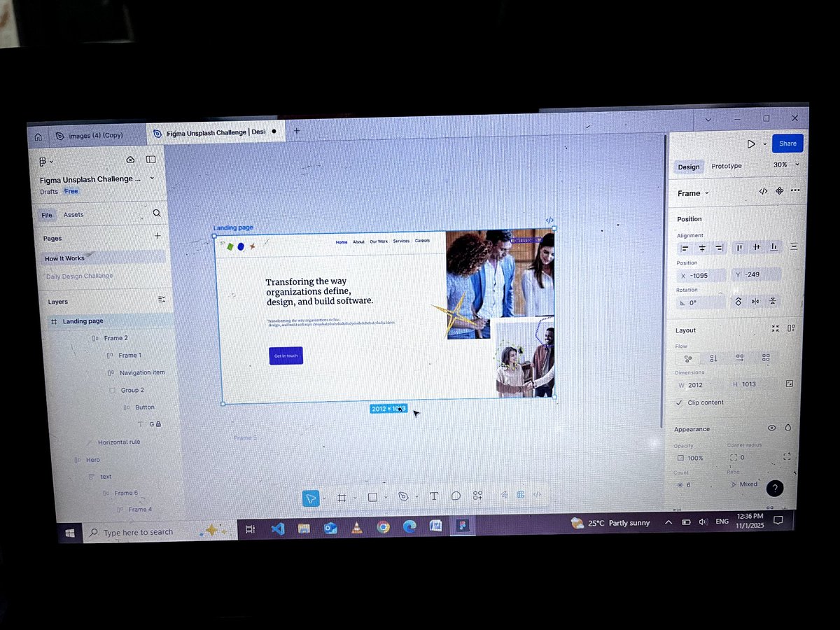Open the Actions tool in the toolbar
The height and width of the screenshot is (630, 840).
(x=477, y=495)
